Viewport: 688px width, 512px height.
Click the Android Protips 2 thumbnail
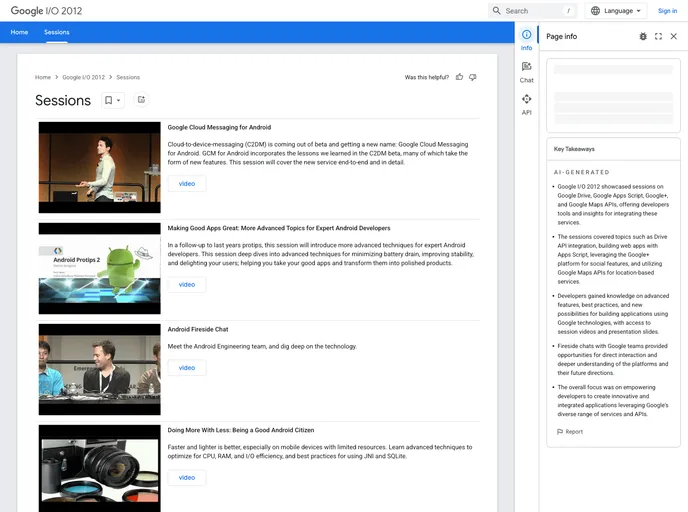click(x=100, y=268)
